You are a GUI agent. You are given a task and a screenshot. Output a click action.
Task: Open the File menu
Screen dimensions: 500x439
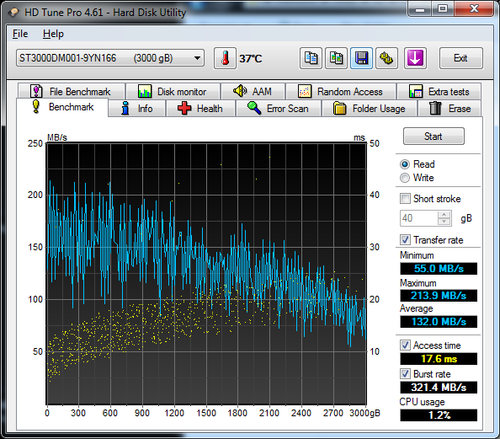(x=20, y=34)
